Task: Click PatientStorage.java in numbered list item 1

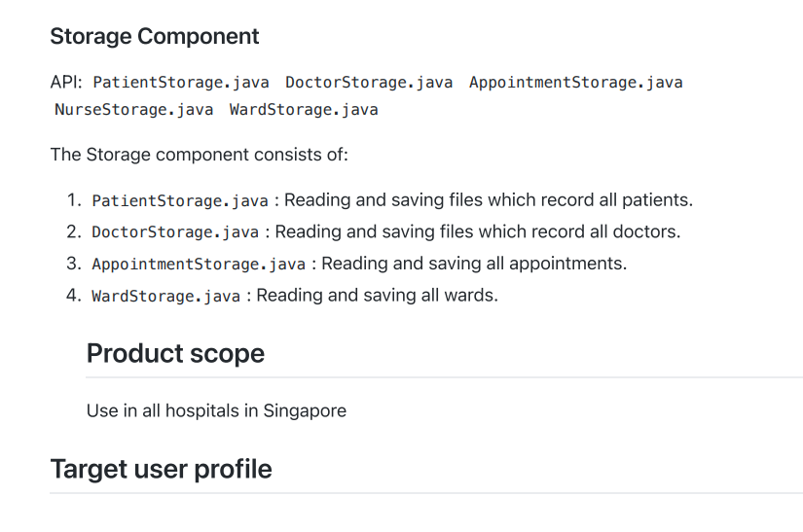Action: click(180, 201)
